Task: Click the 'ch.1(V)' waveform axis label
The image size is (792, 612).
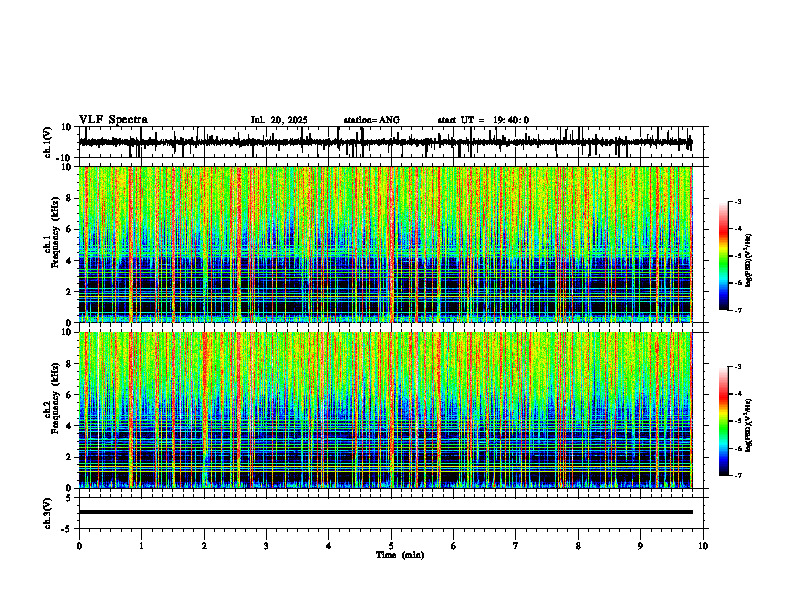Action: (48, 142)
